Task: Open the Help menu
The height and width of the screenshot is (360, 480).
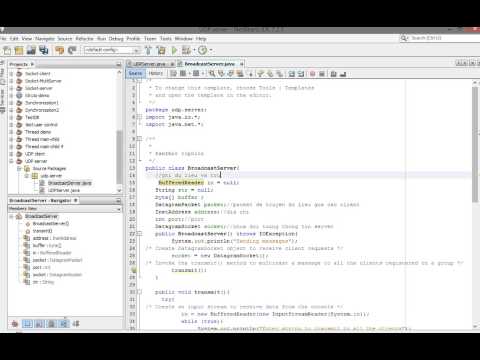Action: coord(201,39)
